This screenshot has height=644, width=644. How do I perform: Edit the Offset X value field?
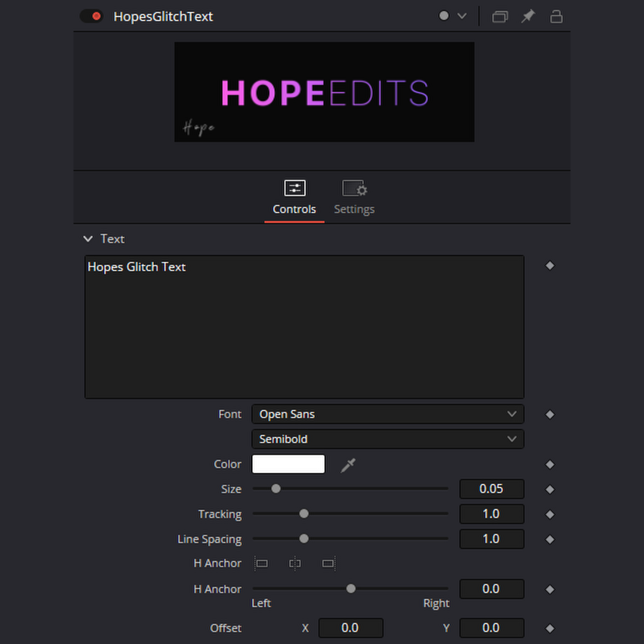point(351,628)
